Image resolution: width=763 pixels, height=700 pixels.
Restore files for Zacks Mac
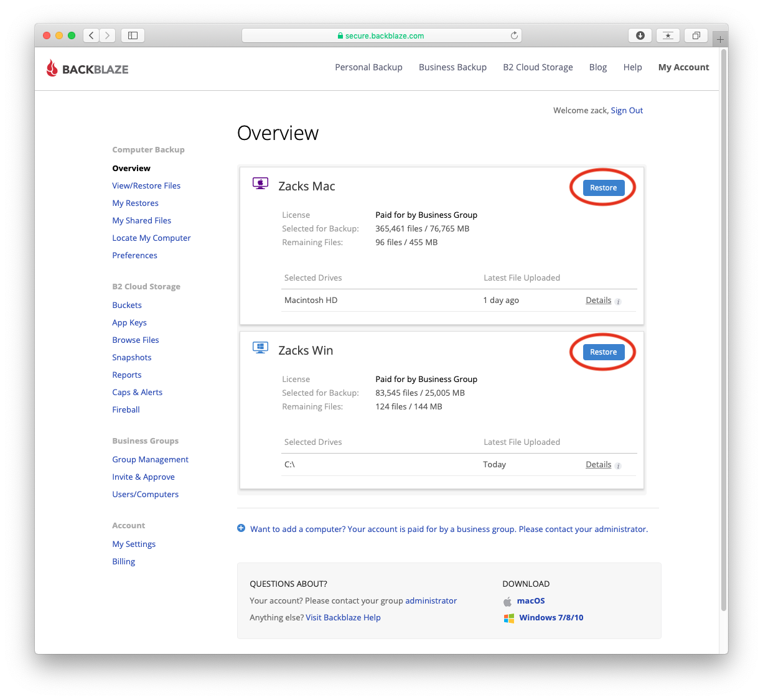(603, 187)
